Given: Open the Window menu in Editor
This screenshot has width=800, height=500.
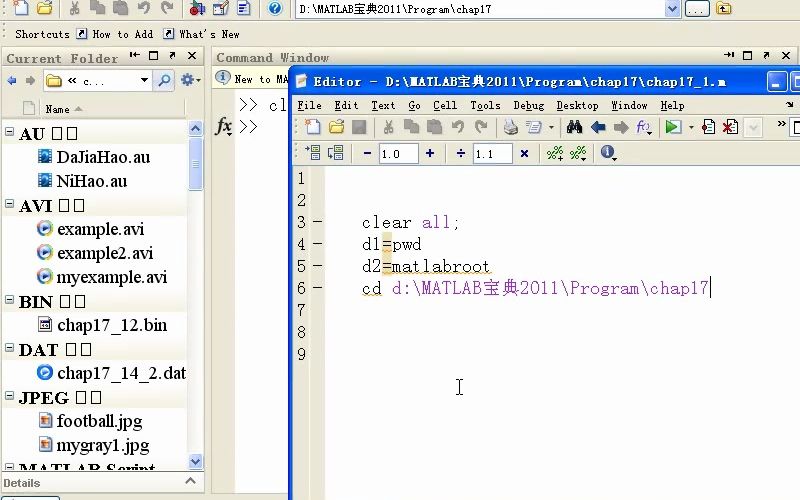Looking at the screenshot, I should click(629, 105).
